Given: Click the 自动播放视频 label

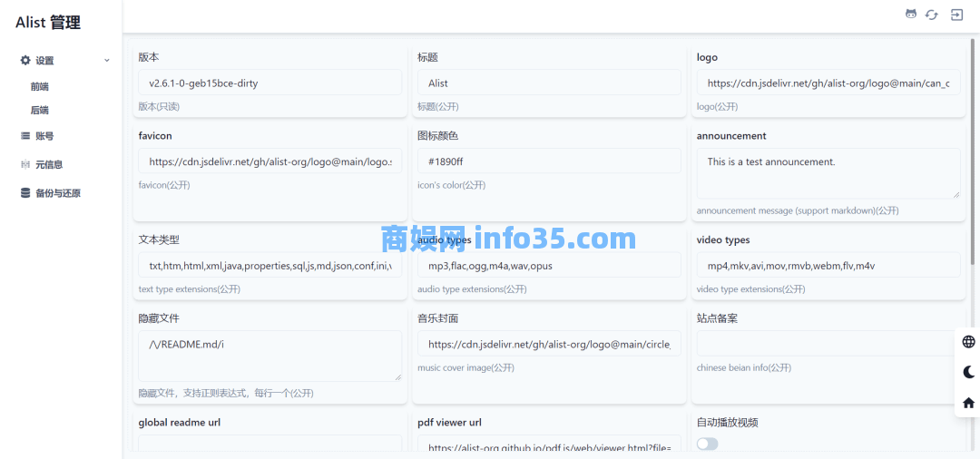Looking at the screenshot, I should click(728, 423).
